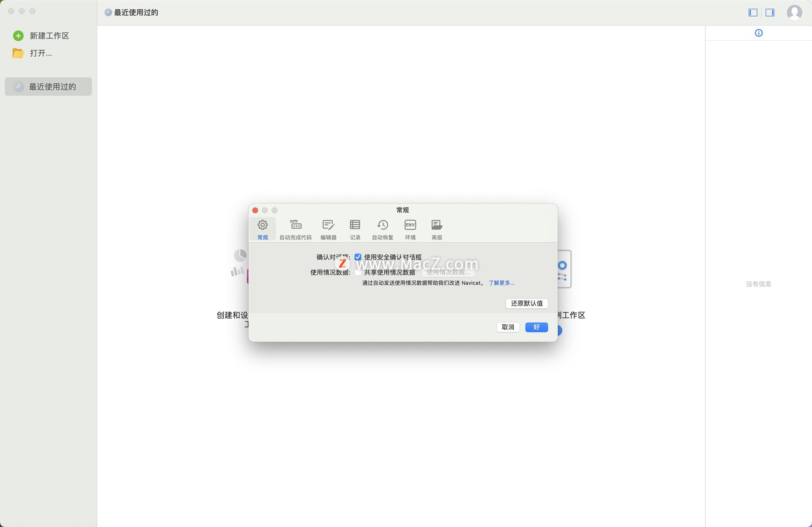
Task: Select Recently Used (最近使用过的) in sidebar
Action: (x=48, y=87)
